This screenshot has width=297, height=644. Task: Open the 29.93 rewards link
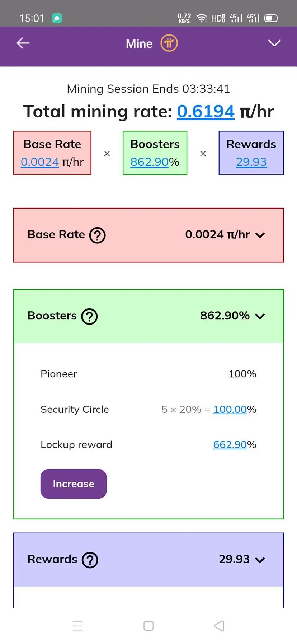251,162
